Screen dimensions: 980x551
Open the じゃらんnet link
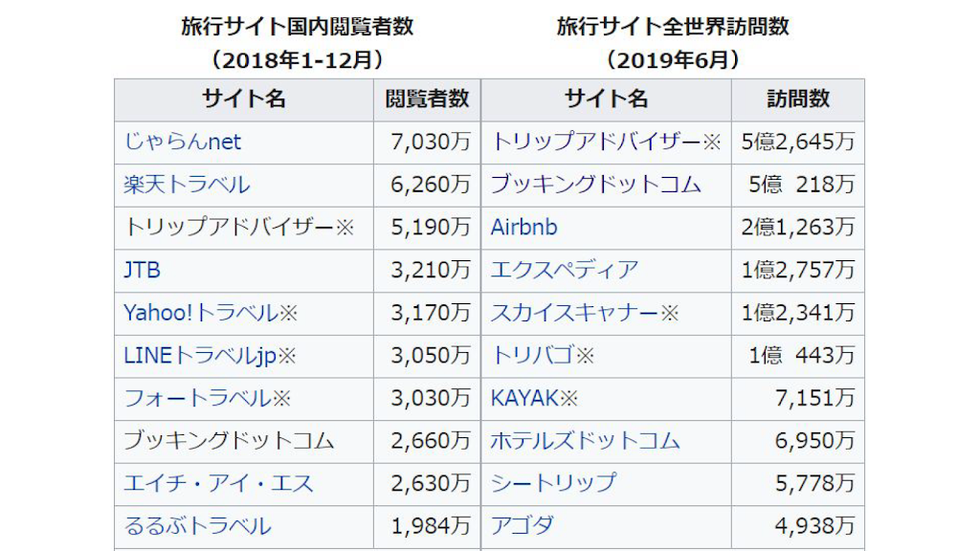(x=182, y=143)
